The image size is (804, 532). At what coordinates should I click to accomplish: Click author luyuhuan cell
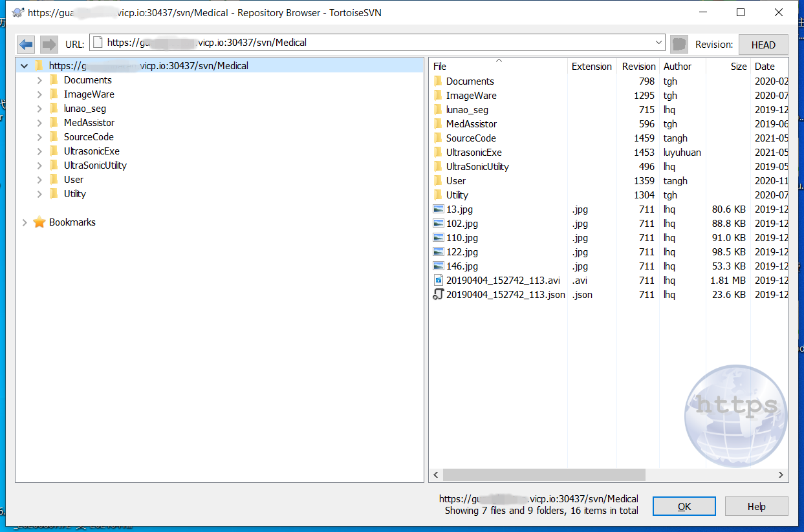[682, 153]
